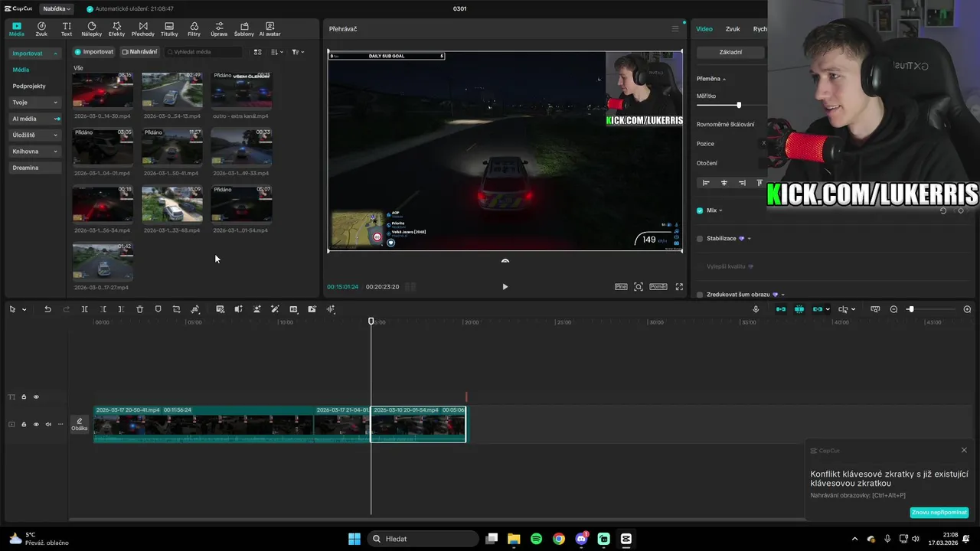
Task: Expand the AI média sidebar section
Action: click(57, 119)
